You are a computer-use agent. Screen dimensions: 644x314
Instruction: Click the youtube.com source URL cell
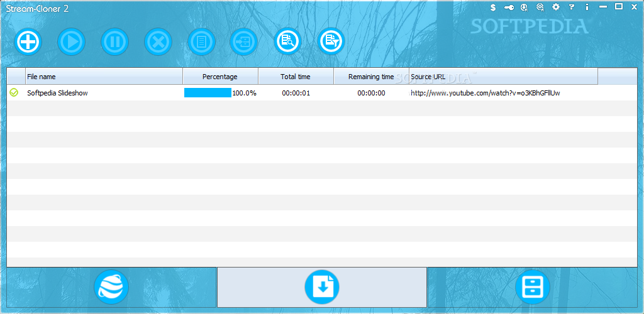point(486,93)
